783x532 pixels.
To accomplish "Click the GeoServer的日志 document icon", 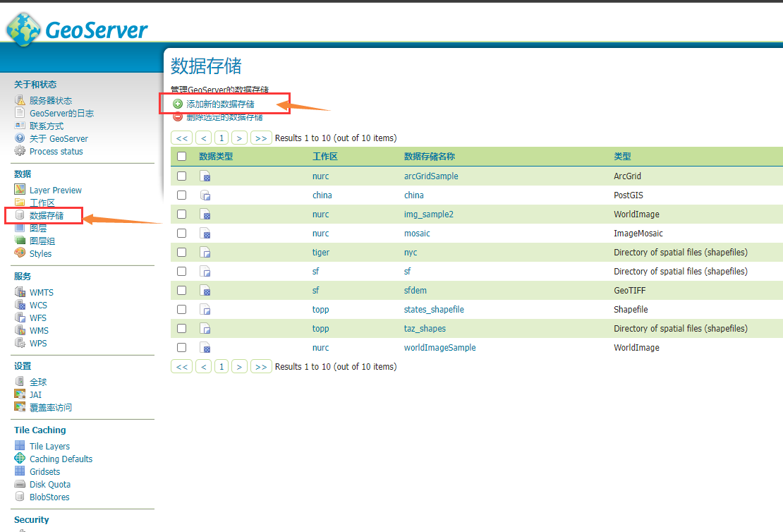I will point(20,113).
